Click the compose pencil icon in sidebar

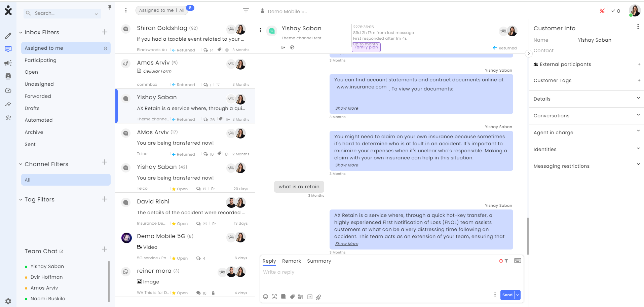[8, 36]
